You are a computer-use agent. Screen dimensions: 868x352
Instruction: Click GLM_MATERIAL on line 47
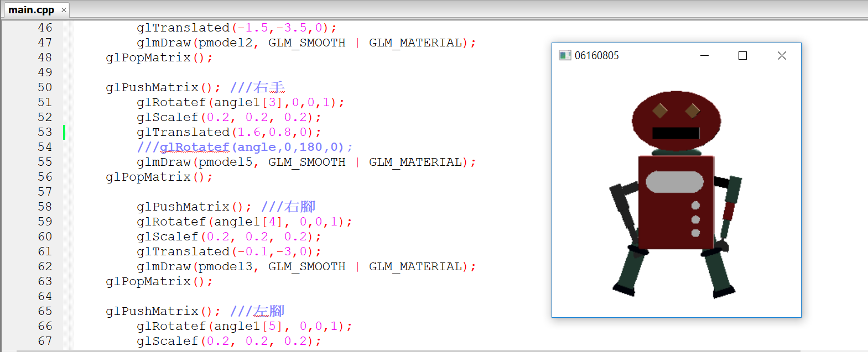(415, 43)
